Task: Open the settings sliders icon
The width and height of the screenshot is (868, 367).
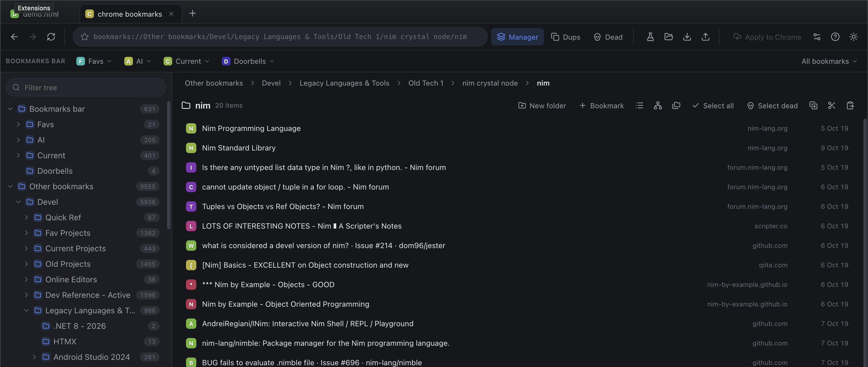Action: click(817, 37)
